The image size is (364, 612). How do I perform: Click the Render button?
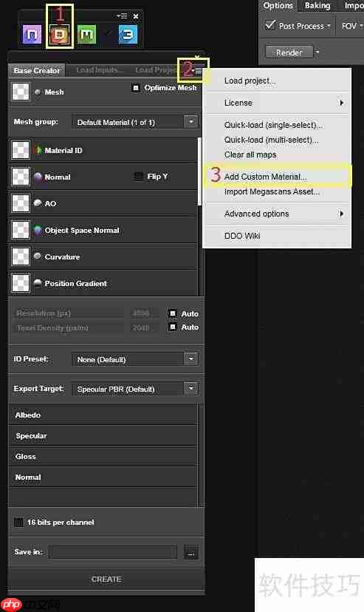pyautogui.click(x=289, y=52)
